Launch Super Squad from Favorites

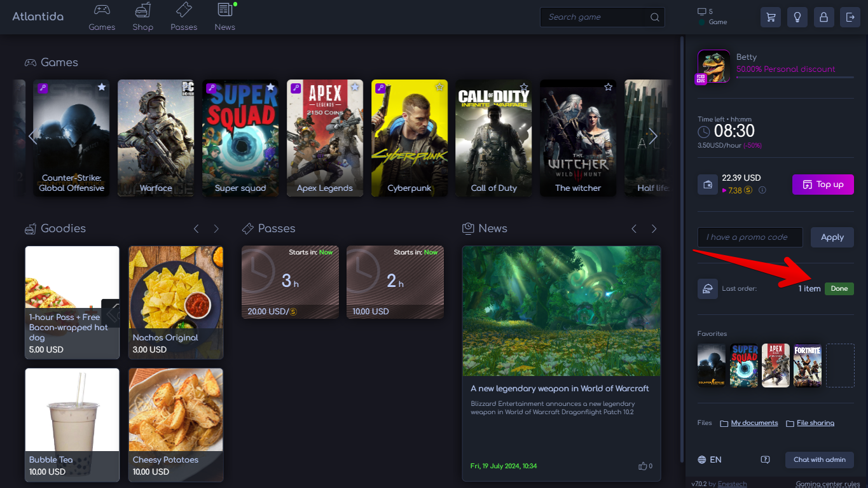744,366
